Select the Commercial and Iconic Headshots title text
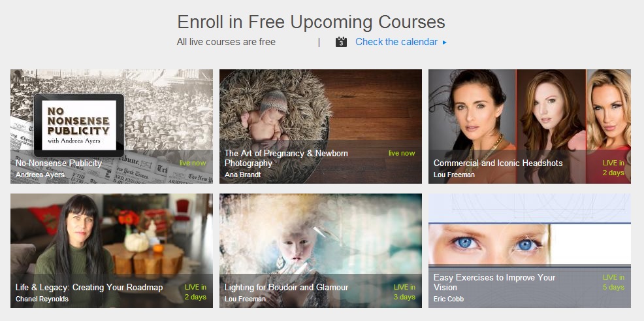This screenshot has height=321, width=644. (498, 163)
